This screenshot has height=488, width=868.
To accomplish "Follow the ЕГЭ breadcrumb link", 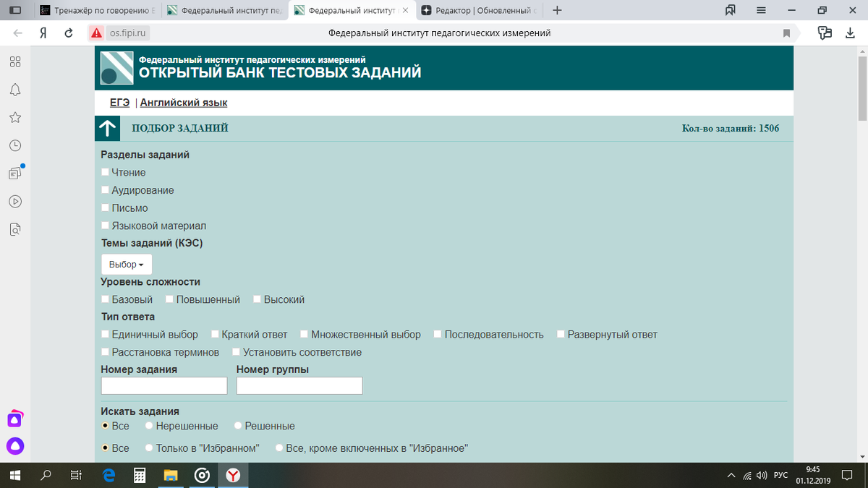I will point(119,103).
